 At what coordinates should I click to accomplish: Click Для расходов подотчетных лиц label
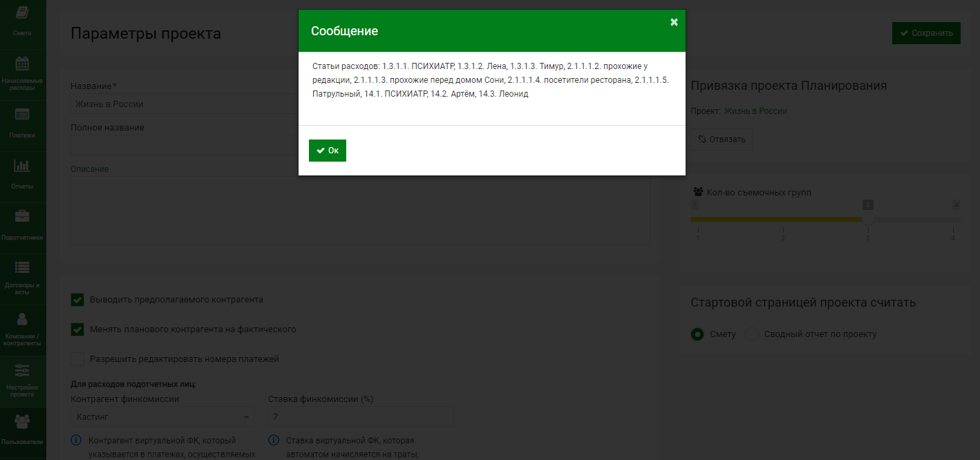click(133, 384)
